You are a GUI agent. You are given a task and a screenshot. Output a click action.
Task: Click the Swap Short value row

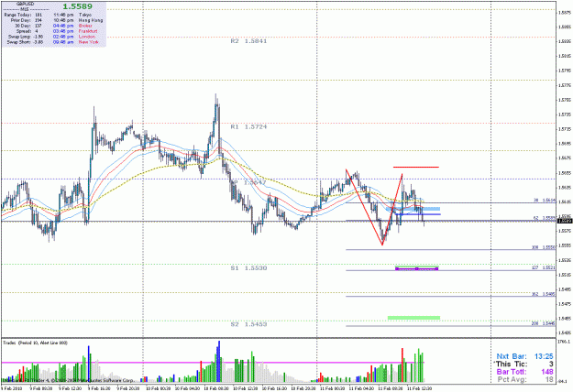(25, 42)
